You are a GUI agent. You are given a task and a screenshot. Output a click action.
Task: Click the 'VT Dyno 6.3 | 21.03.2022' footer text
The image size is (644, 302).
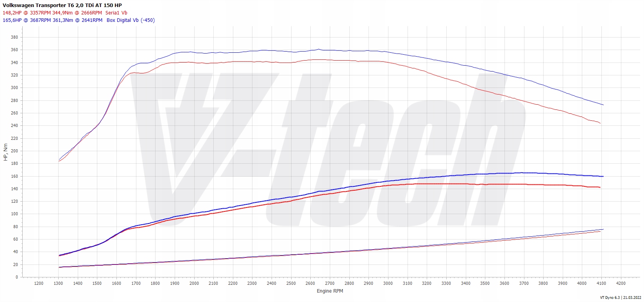coord(621,298)
